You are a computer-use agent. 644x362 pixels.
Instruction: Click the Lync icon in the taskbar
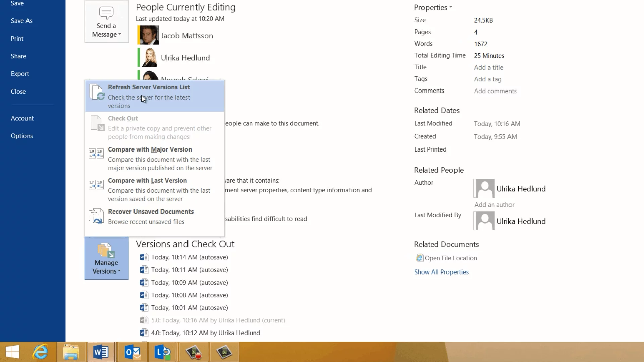pyautogui.click(x=163, y=352)
